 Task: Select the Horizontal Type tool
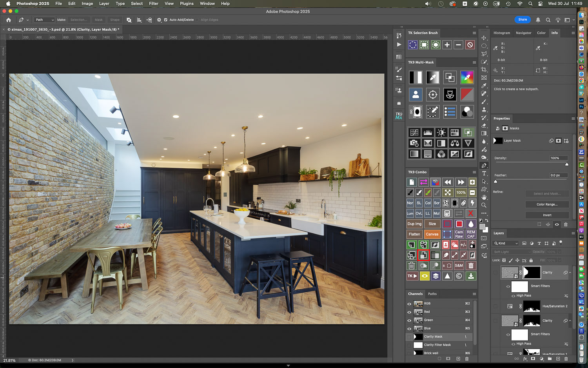(x=484, y=173)
